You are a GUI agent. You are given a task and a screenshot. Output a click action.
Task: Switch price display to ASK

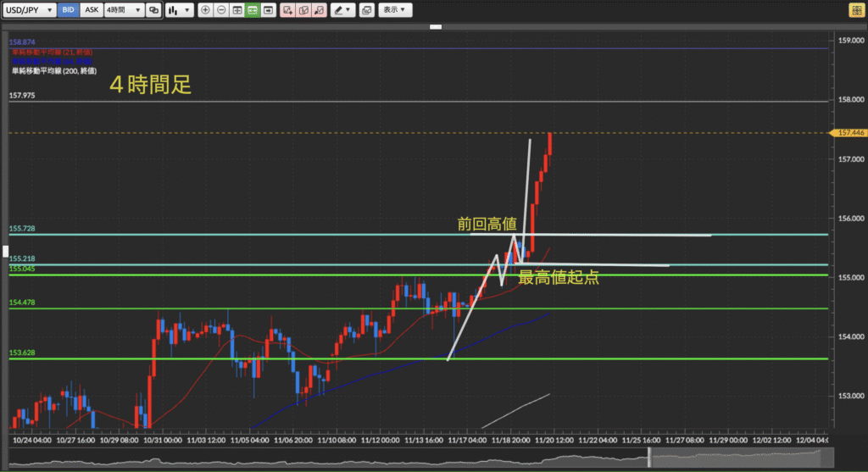91,10
